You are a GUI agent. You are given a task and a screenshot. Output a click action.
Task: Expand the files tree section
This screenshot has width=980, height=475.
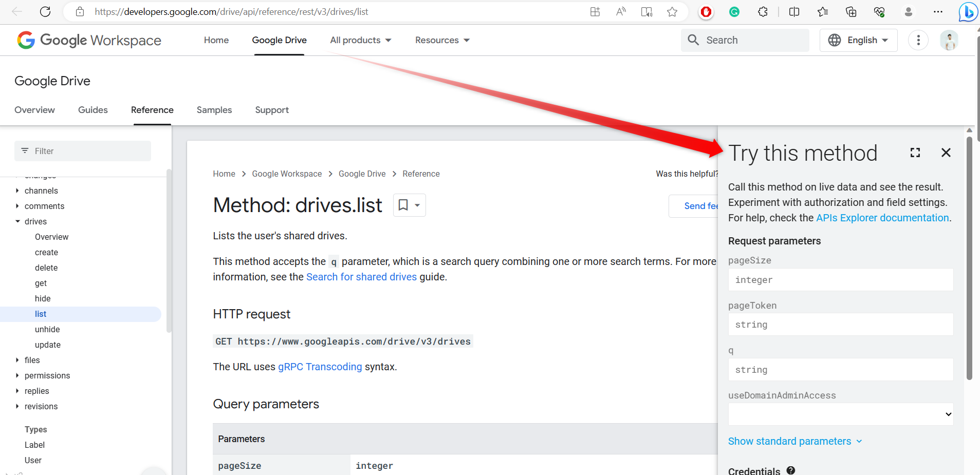point(17,360)
